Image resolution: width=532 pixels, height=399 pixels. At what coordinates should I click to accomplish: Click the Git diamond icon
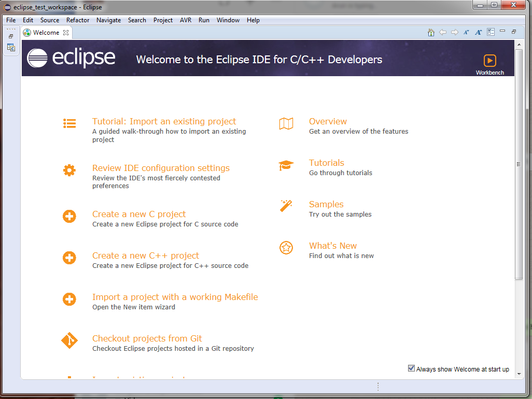coord(69,340)
